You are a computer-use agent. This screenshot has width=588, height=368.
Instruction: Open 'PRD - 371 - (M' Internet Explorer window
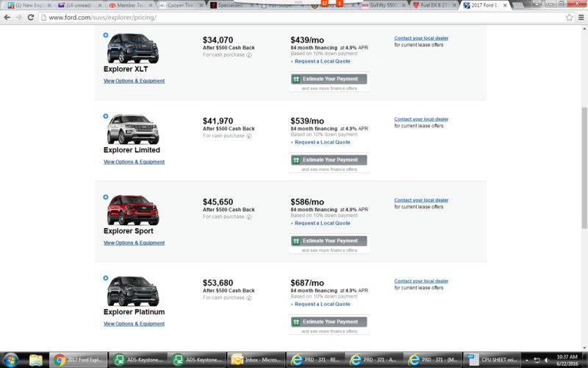pos(433,360)
